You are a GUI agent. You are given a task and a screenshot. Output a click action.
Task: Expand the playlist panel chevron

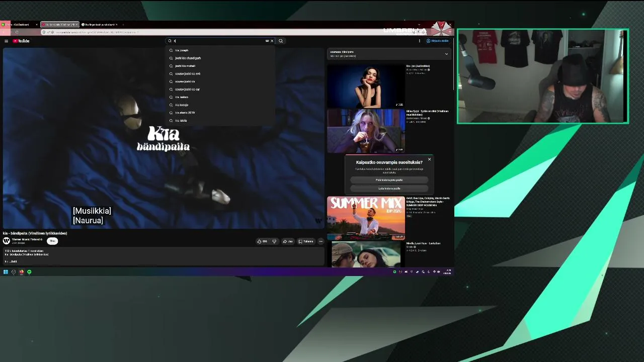(446, 54)
